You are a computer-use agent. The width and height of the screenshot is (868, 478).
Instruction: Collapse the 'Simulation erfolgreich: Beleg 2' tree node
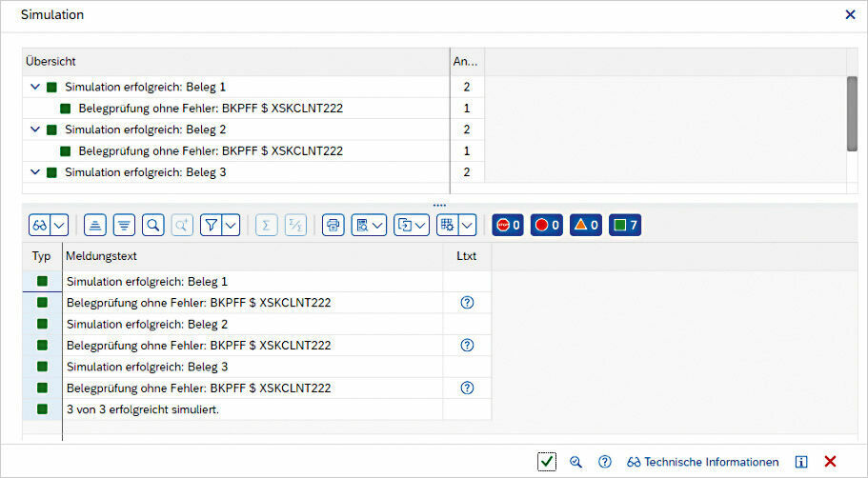coord(35,129)
